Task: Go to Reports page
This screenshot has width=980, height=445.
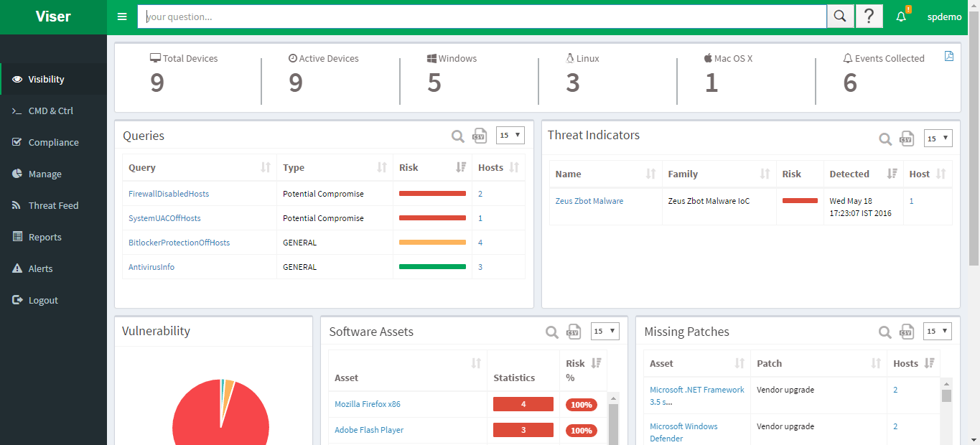Action: point(53,237)
